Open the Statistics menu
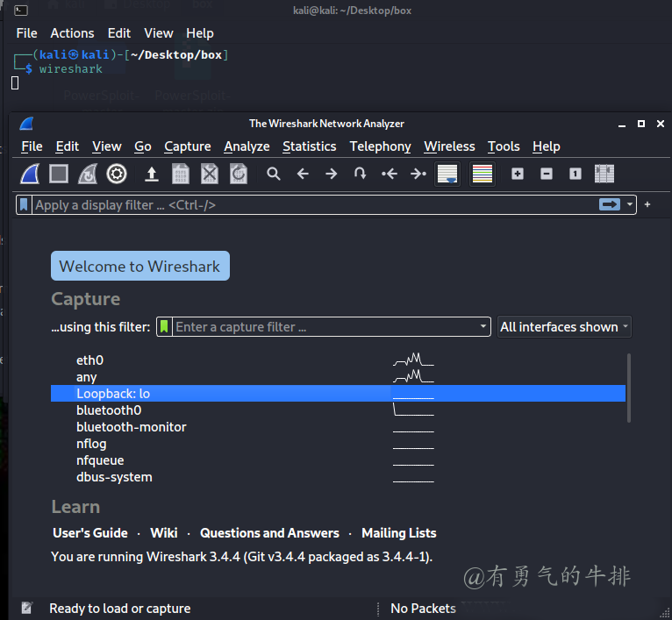Viewport: 672px width, 620px height. tap(310, 146)
